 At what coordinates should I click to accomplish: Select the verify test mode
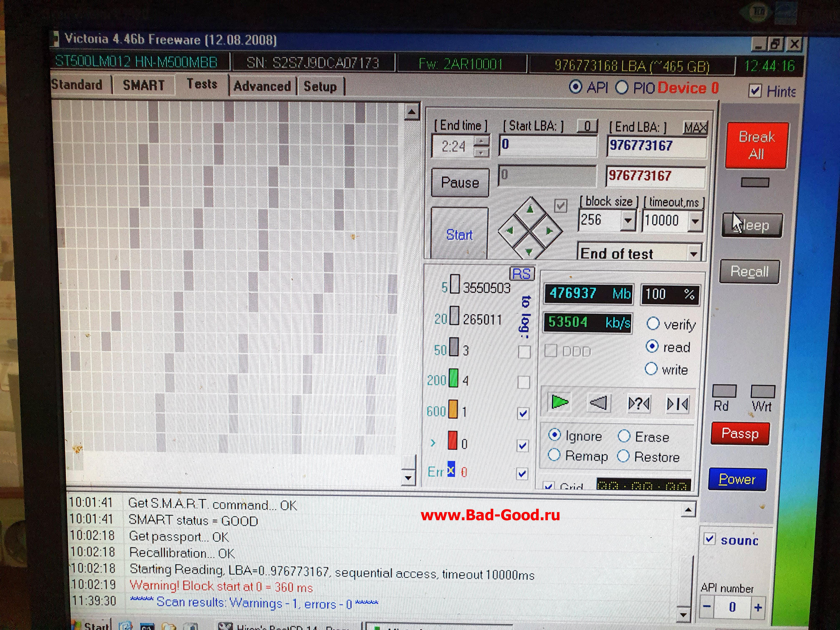click(x=652, y=324)
